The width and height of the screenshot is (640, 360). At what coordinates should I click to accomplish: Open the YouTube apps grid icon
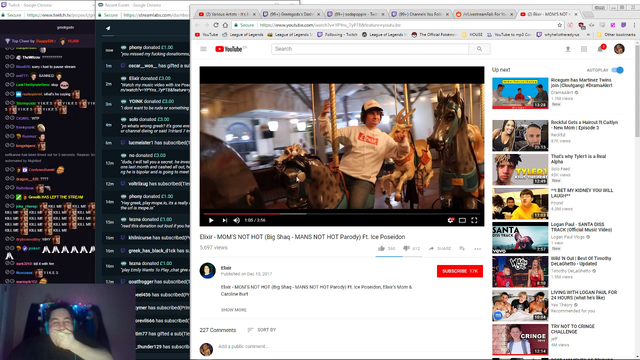tap(584, 49)
